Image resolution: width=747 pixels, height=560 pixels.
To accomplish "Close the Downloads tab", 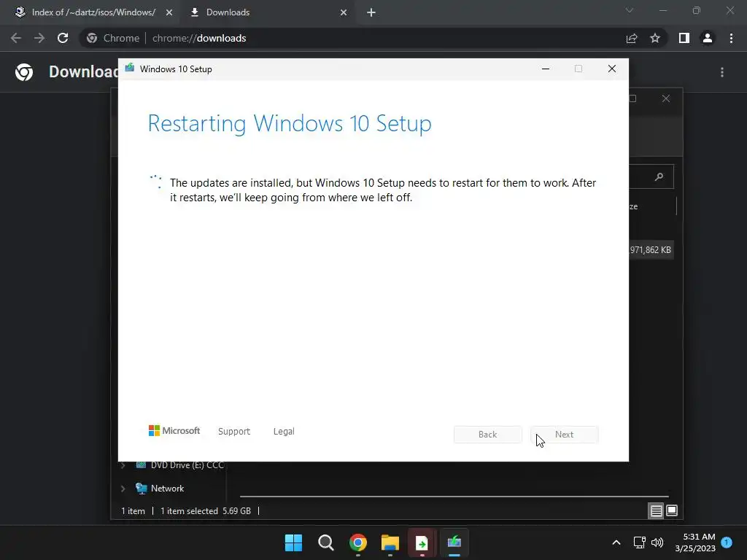I will coord(344,13).
